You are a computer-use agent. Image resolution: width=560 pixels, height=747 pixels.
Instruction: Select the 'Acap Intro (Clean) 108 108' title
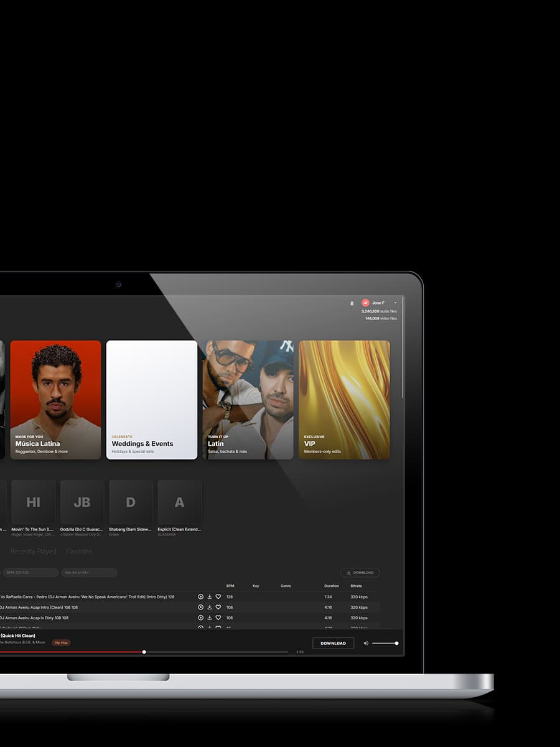click(x=39, y=607)
